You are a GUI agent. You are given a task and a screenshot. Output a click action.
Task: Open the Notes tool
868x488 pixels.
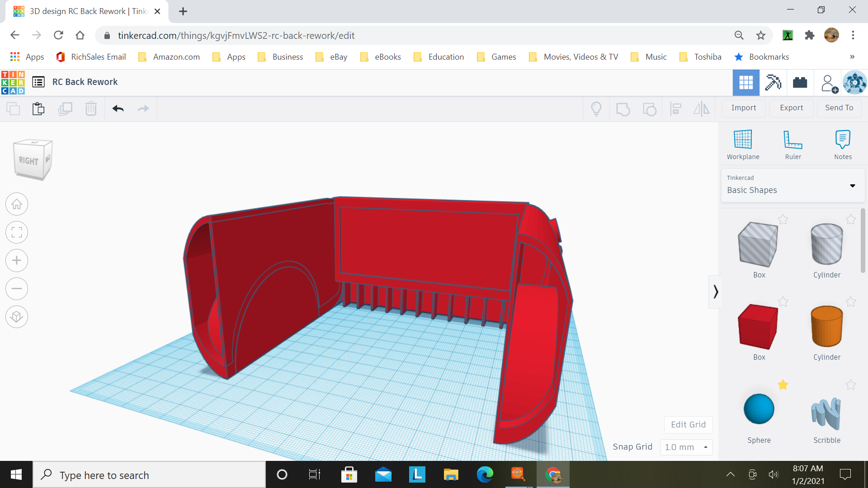[843, 140]
